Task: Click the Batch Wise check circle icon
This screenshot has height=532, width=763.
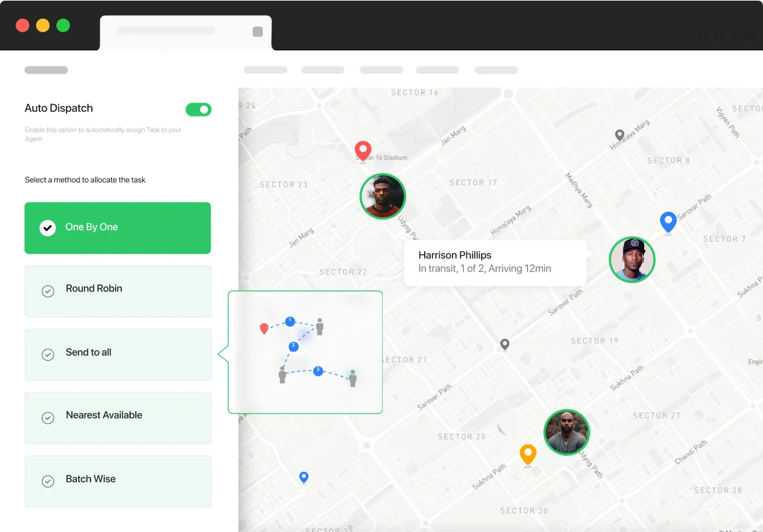Action: 48,481
